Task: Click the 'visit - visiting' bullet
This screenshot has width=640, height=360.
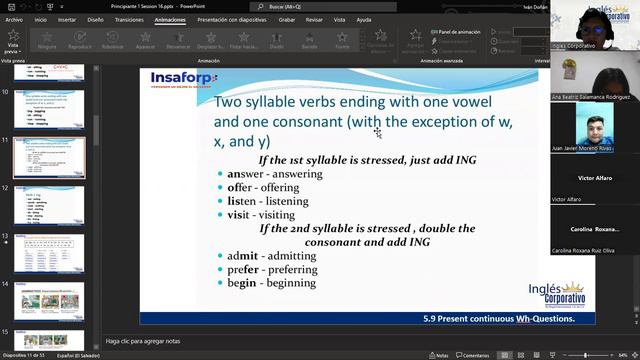Action: point(261,215)
